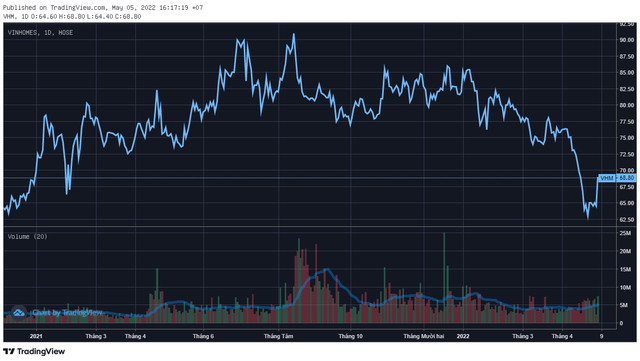
Task: Click the 85.00 price axis value
Action: (x=627, y=73)
